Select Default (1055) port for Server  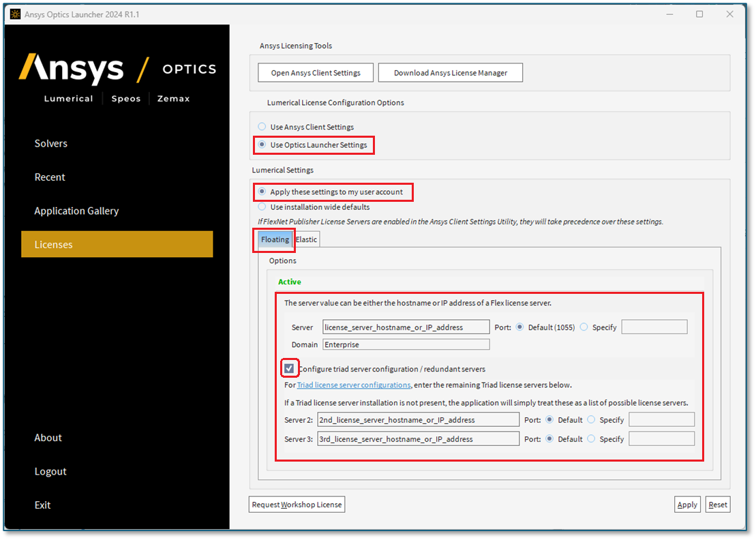[x=519, y=327]
